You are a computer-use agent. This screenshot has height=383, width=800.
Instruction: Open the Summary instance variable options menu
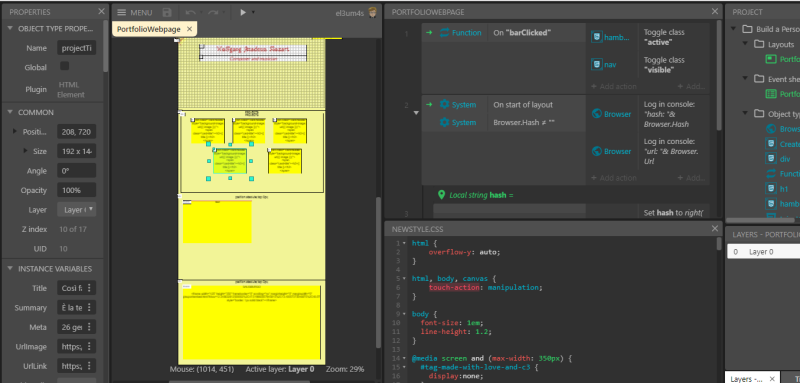89,308
